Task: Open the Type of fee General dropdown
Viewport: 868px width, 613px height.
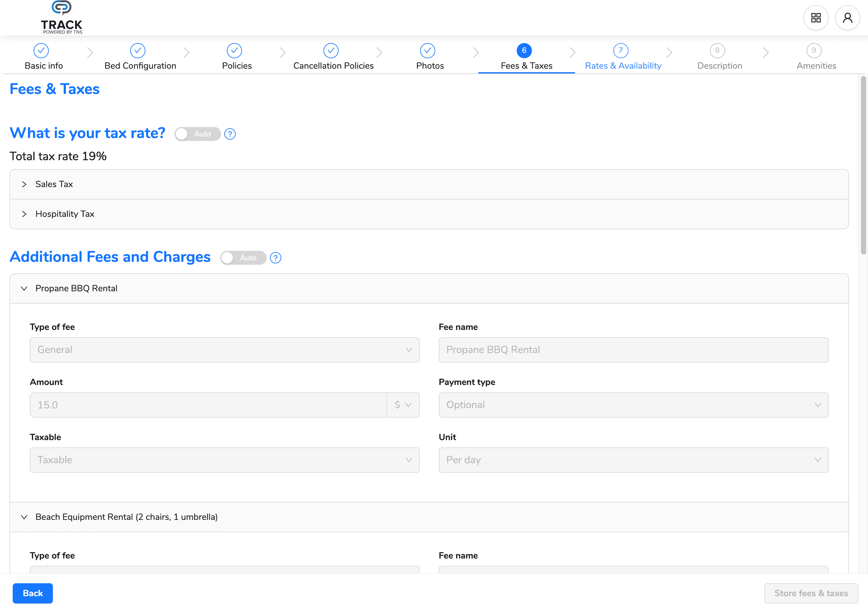Action: coord(225,350)
